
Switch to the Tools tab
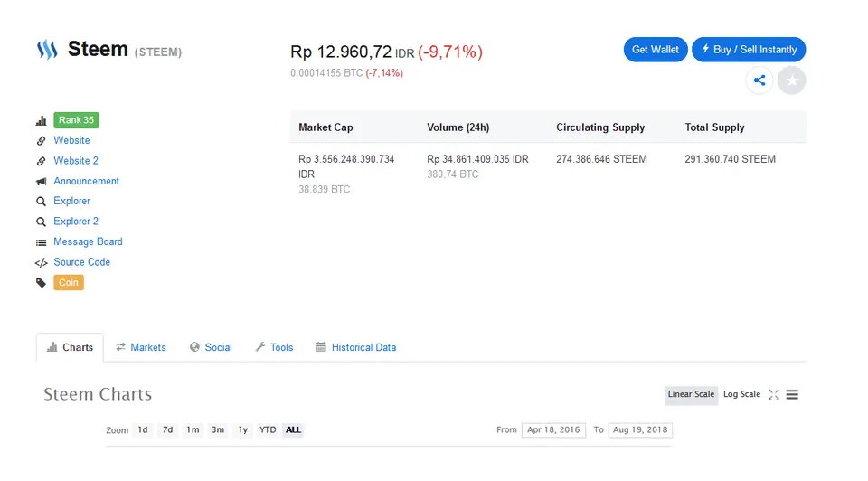click(274, 347)
